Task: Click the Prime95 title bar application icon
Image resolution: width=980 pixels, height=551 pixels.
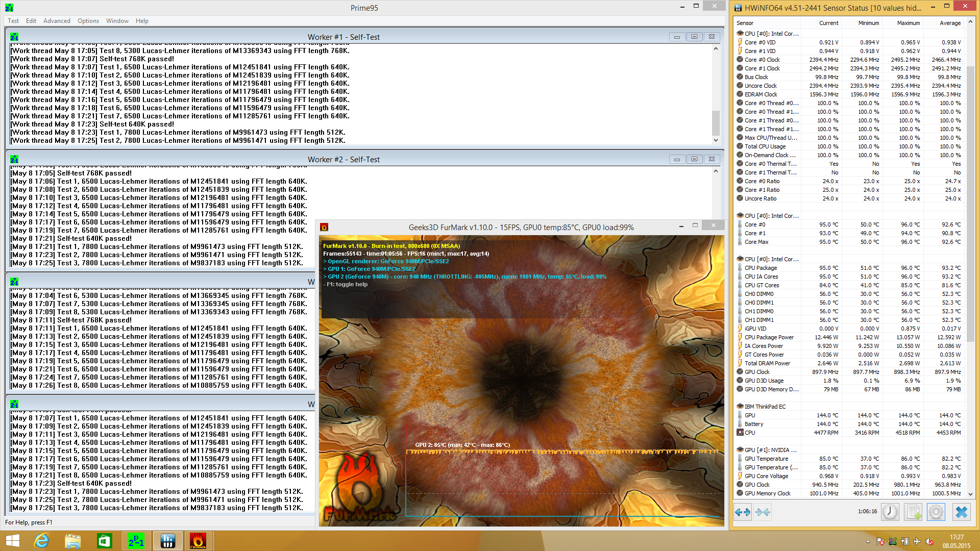Action: pyautogui.click(x=9, y=8)
